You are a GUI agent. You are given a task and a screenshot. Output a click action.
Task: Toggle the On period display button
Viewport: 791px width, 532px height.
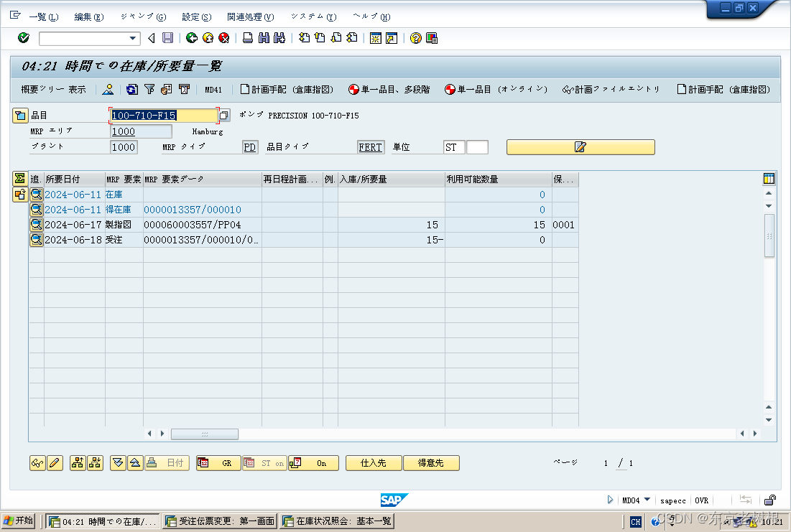[313, 463]
